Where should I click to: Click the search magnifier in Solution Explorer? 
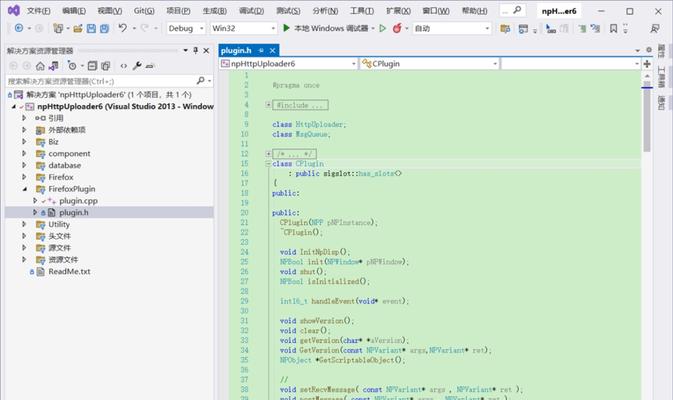coord(200,80)
